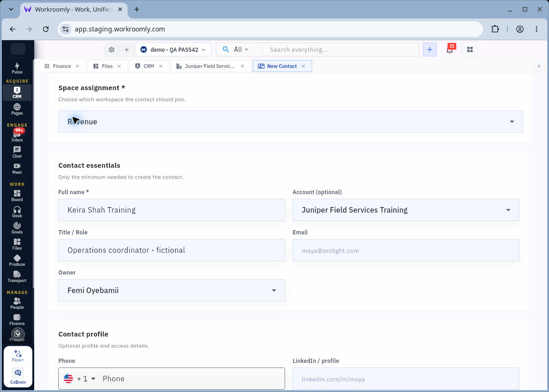Open Goals in the sidebar
549x392 pixels.
coord(17,228)
